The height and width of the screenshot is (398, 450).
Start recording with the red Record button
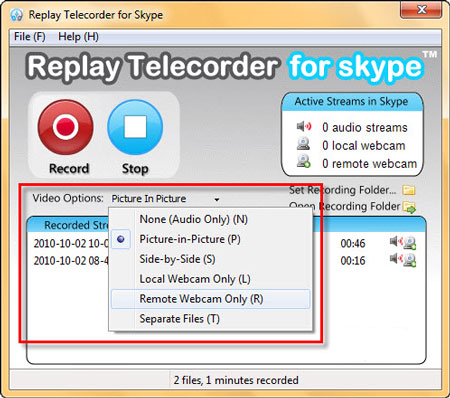coord(66,127)
